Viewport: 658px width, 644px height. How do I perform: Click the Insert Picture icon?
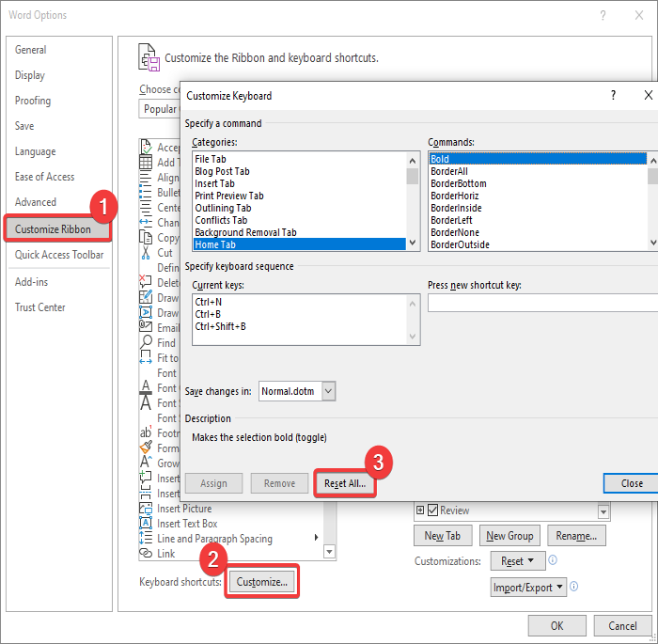pos(146,508)
